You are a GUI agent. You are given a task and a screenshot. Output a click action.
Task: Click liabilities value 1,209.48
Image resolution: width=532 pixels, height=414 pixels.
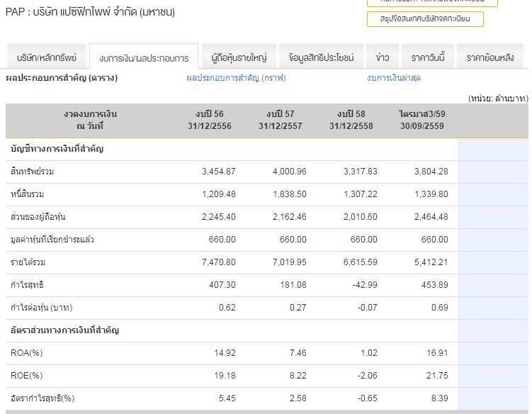pyautogui.click(x=218, y=194)
